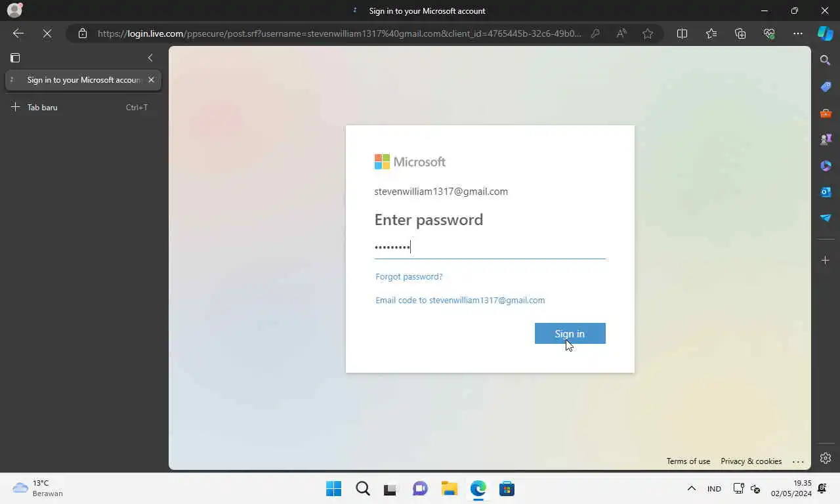Collapse the vertical tabs pane
The height and width of the screenshot is (504, 840).
tap(150, 58)
